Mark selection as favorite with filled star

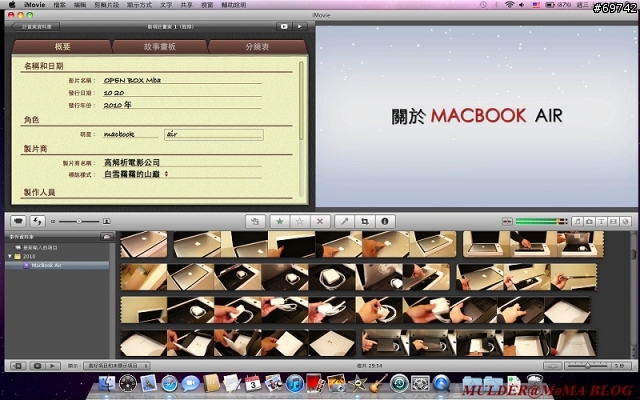tap(280, 221)
